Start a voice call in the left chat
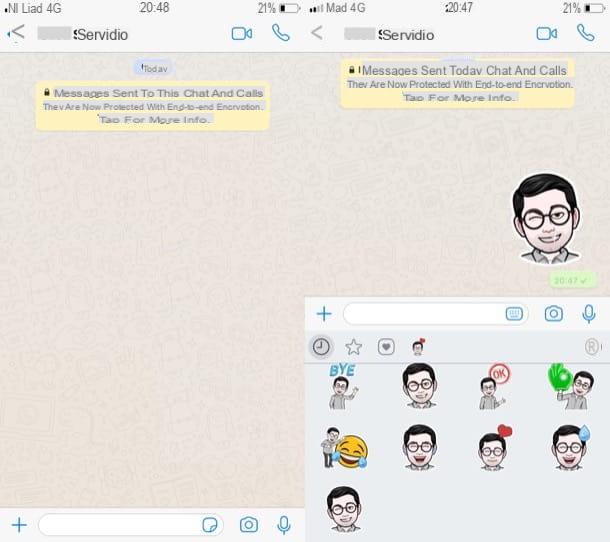Screen dimensions: 610x542 click(280, 33)
